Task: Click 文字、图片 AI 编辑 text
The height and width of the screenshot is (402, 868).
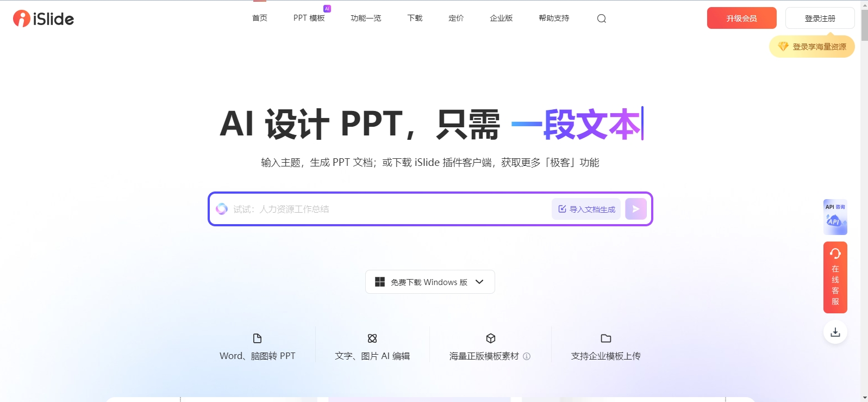Action: coord(372,356)
